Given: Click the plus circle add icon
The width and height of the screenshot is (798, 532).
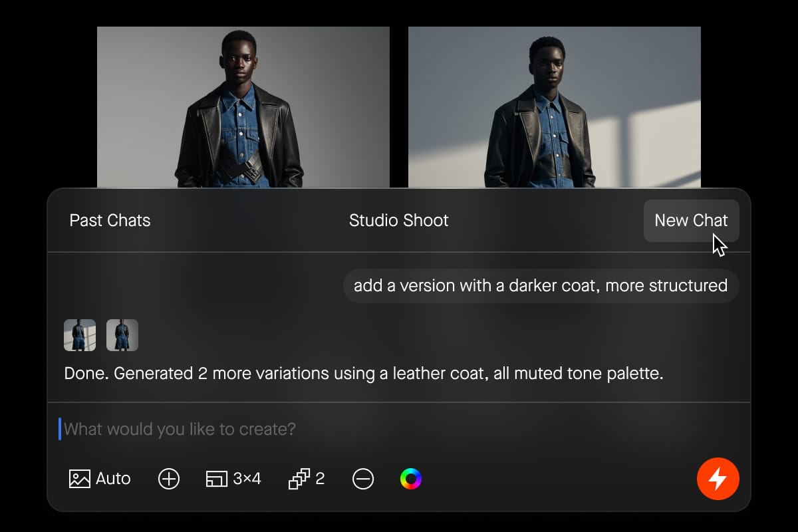Looking at the screenshot, I should tap(169, 479).
